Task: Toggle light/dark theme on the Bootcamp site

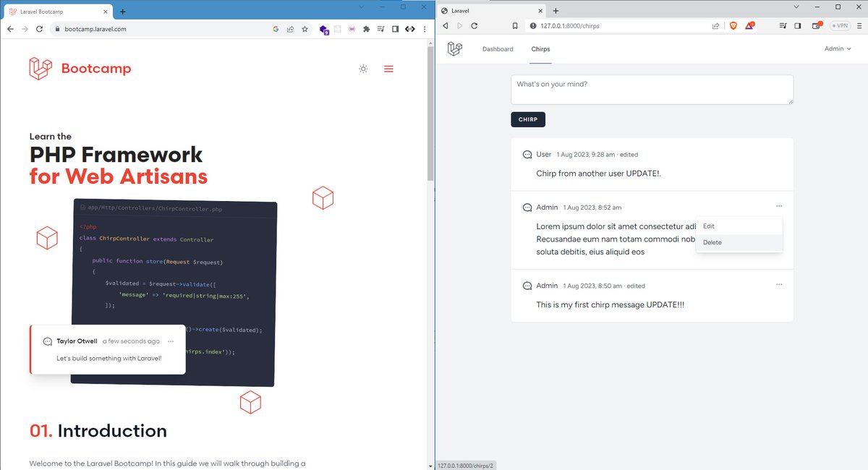Action: tap(363, 69)
